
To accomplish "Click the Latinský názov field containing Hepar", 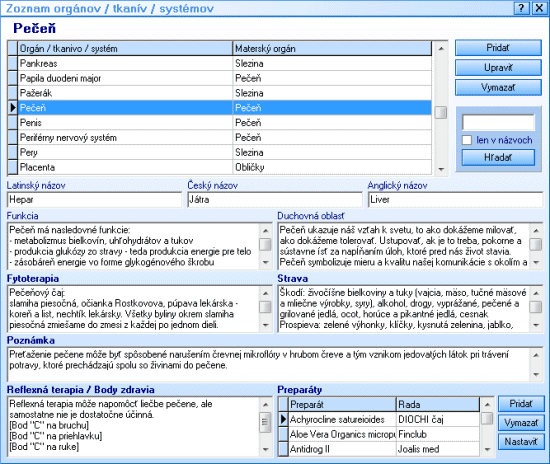I will (94, 200).
